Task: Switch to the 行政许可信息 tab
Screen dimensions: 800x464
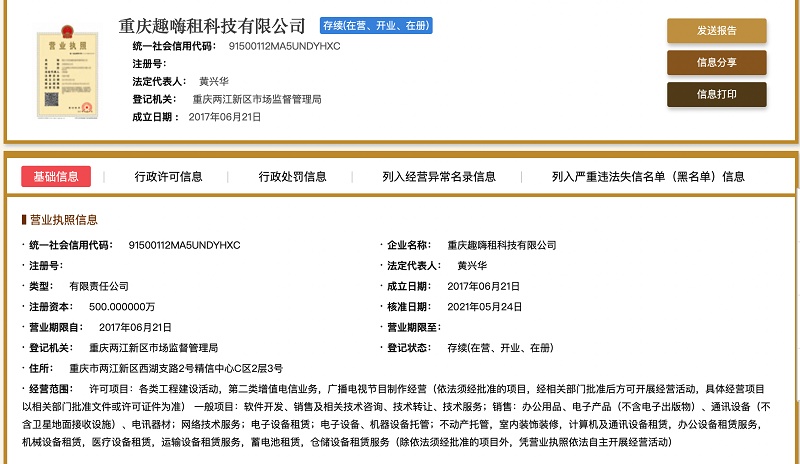Action: click(168, 176)
